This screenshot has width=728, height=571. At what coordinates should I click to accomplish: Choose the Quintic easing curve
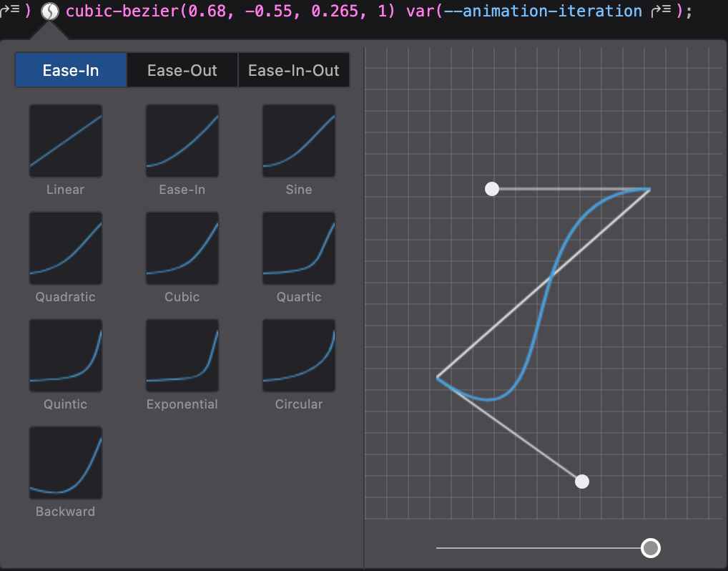pyautogui.click(x=65, y=355)
